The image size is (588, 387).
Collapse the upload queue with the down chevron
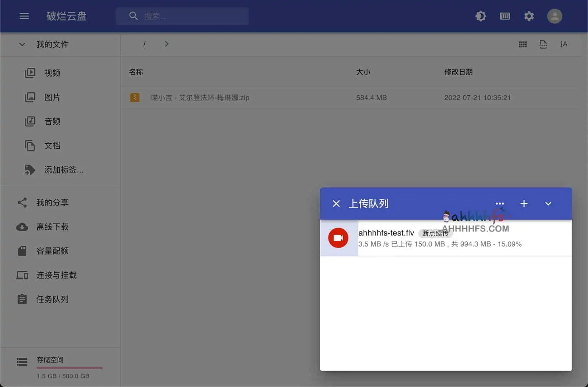click(x=548, y=204)
